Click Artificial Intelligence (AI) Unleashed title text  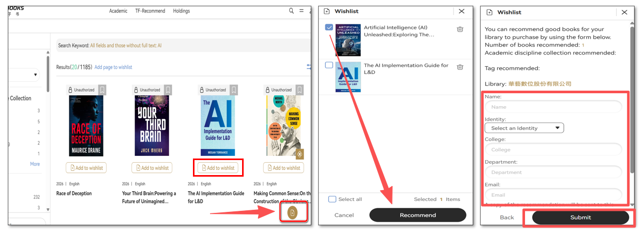click(399, 31)
